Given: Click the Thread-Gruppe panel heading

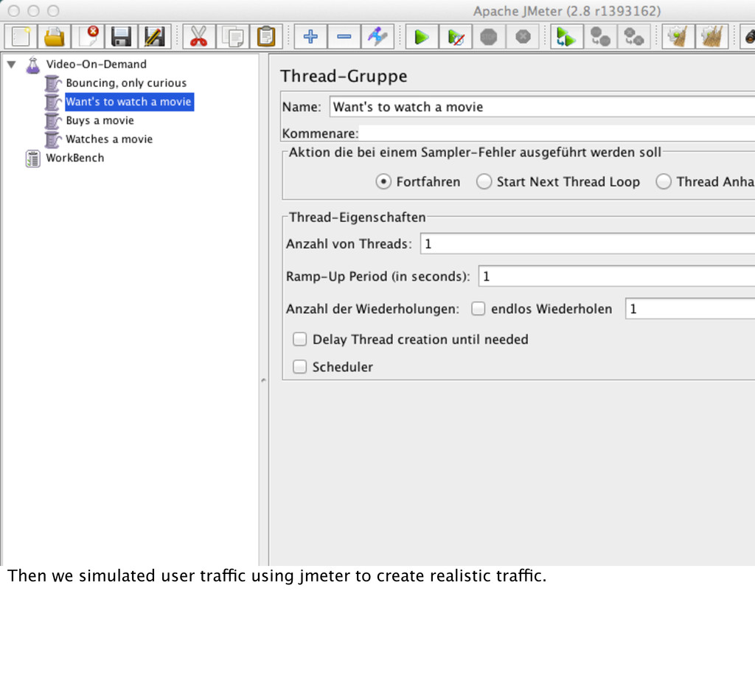Looking at the screenshot, I should (x=344, y=77).
